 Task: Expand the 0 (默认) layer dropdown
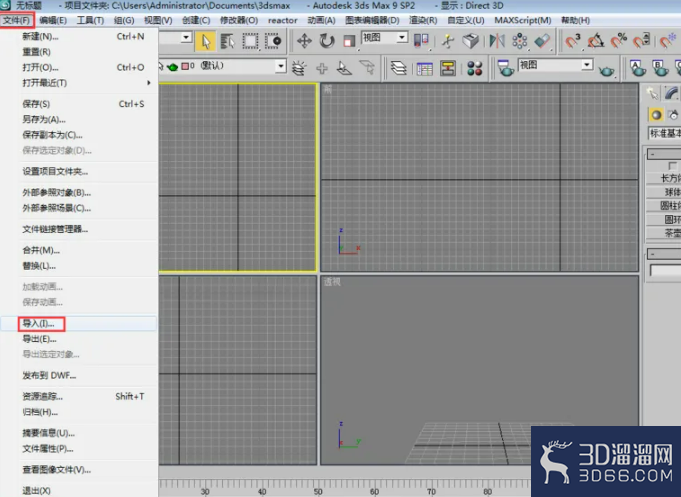[x=281, y=66]
